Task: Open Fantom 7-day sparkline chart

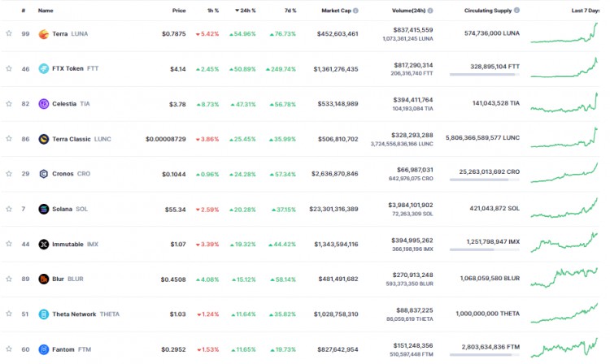Action: pos(564,348)
